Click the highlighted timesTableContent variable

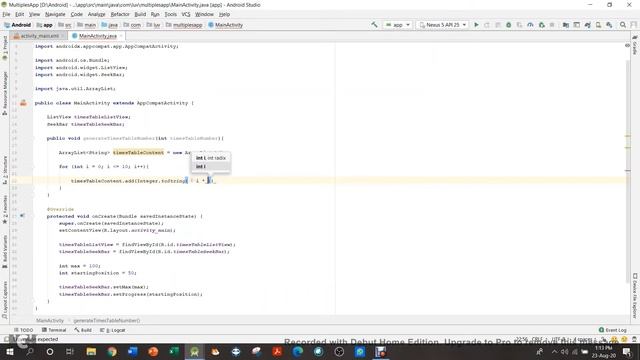pyautogui.click(x=138, y=153)
